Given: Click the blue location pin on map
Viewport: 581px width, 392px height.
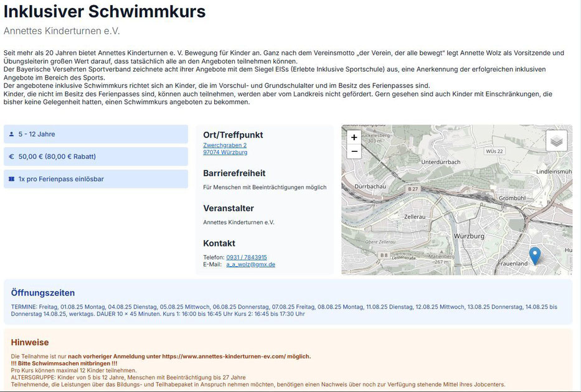Looking at the screenshot, I should [x=535, y=256].
